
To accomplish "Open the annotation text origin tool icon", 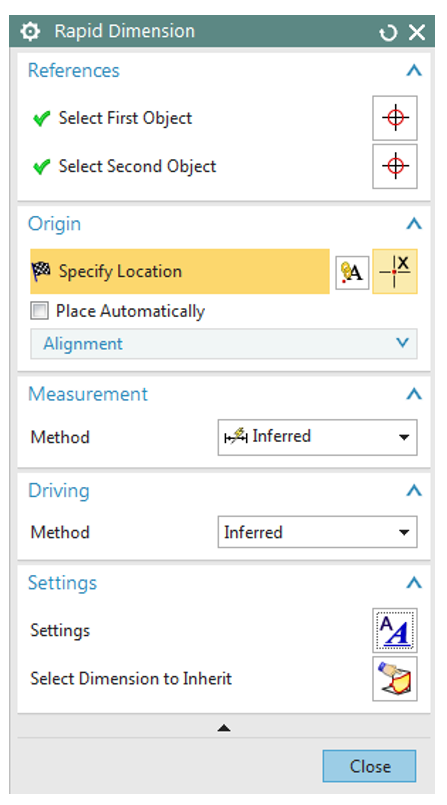I will pyautogui.click(x=352, y=272).
